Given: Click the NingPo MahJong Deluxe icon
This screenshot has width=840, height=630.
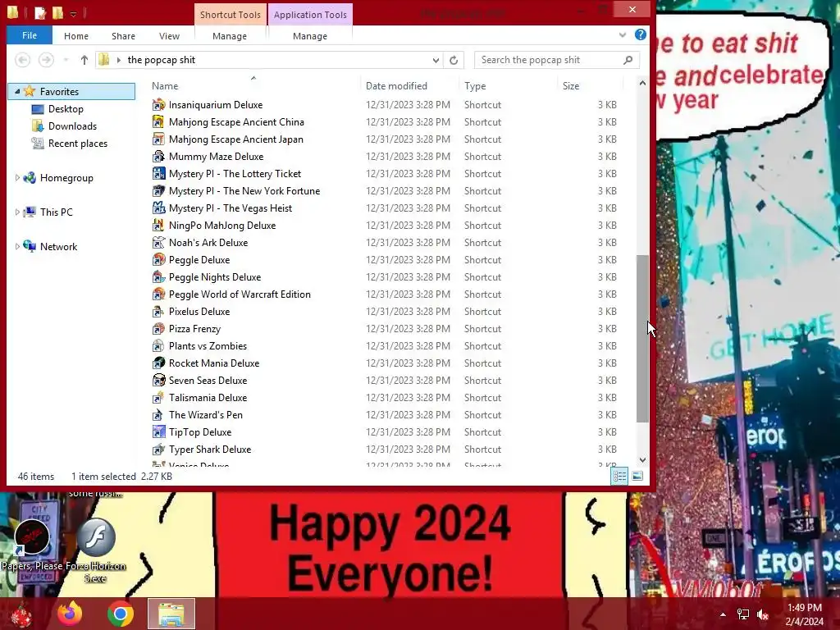Looking at the screenshot, I should click(158, 226).
